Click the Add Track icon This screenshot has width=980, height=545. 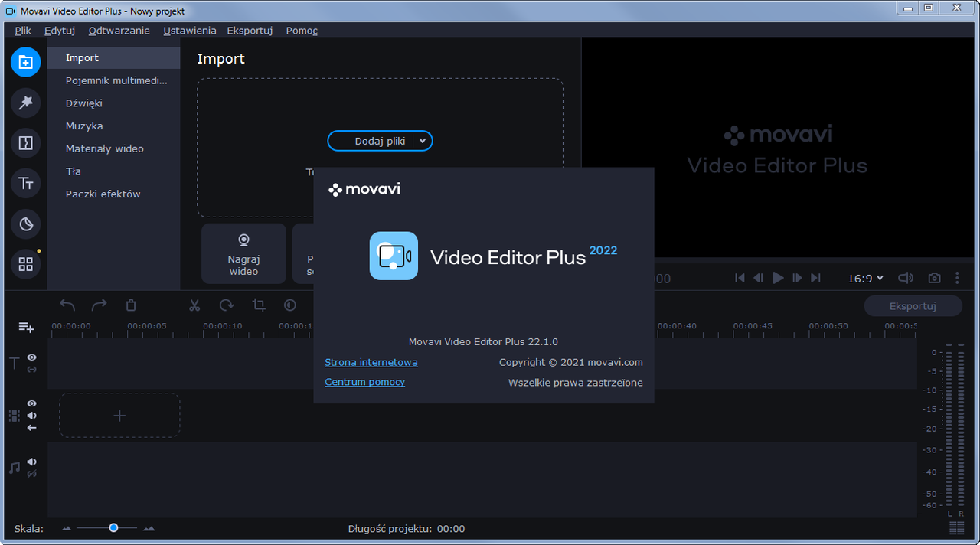tap(26, 328)
